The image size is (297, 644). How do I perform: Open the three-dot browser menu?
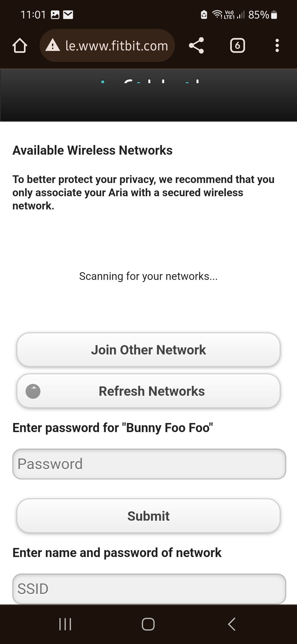[277, 45]
